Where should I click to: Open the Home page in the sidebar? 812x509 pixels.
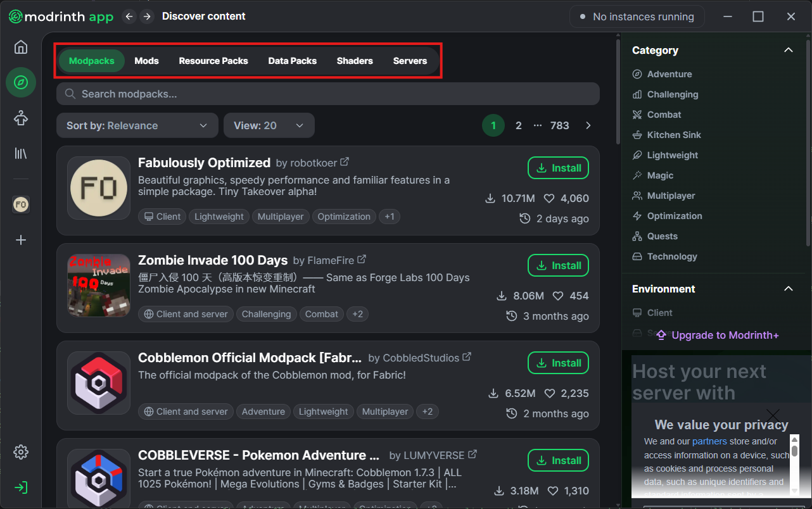pos(20,47)
